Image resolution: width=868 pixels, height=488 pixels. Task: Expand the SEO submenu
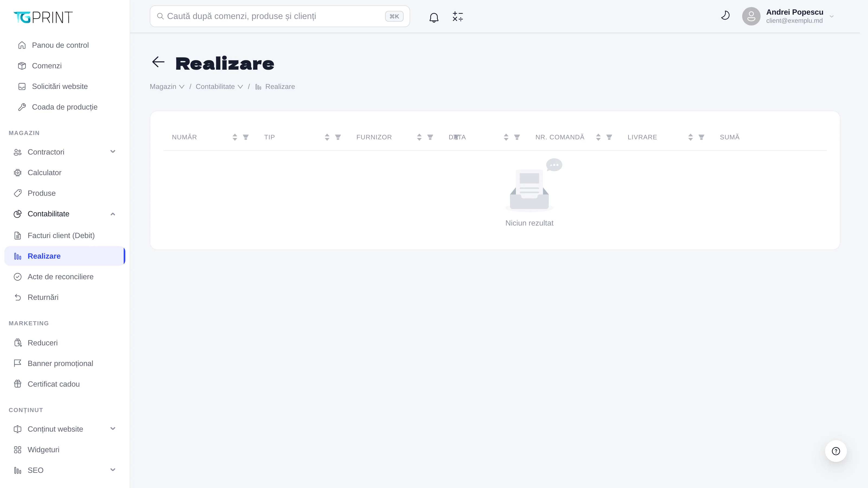coord(113,470)
